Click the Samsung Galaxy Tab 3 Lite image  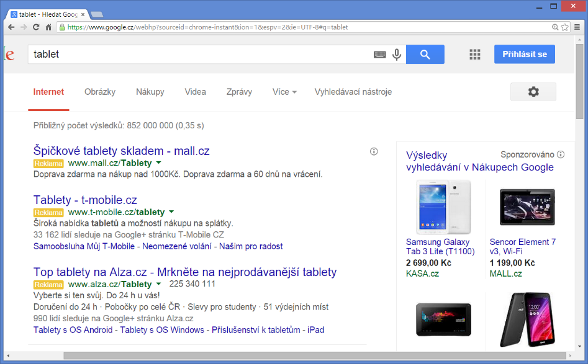click(x=443, y=207)
